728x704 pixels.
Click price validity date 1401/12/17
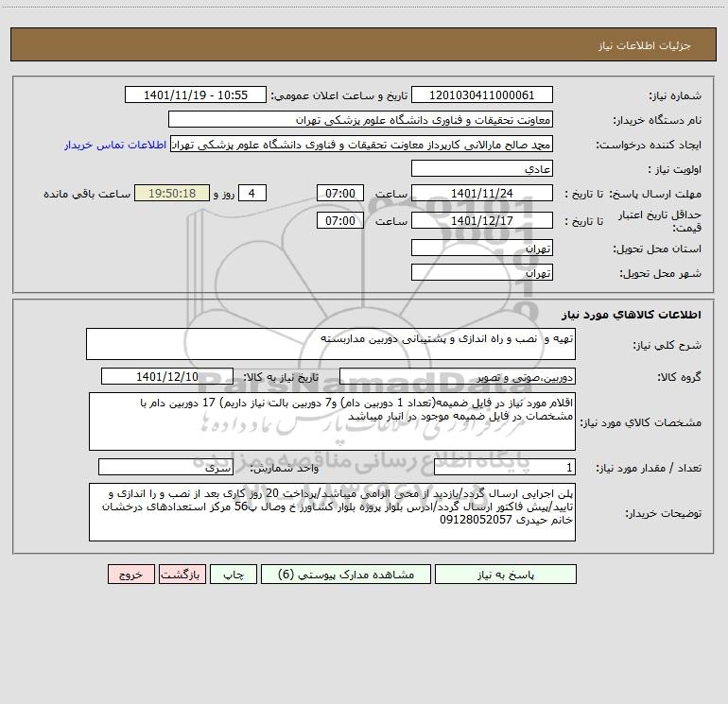point(482,220)
